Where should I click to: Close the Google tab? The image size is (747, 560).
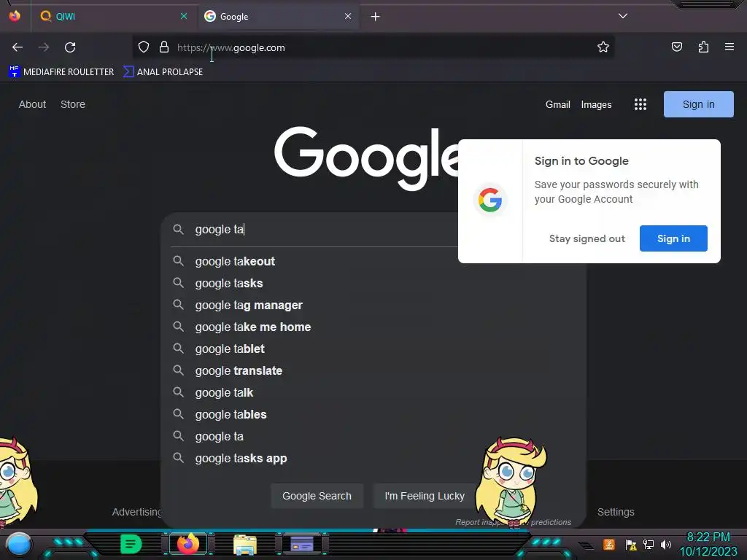(x=348, y=16)
